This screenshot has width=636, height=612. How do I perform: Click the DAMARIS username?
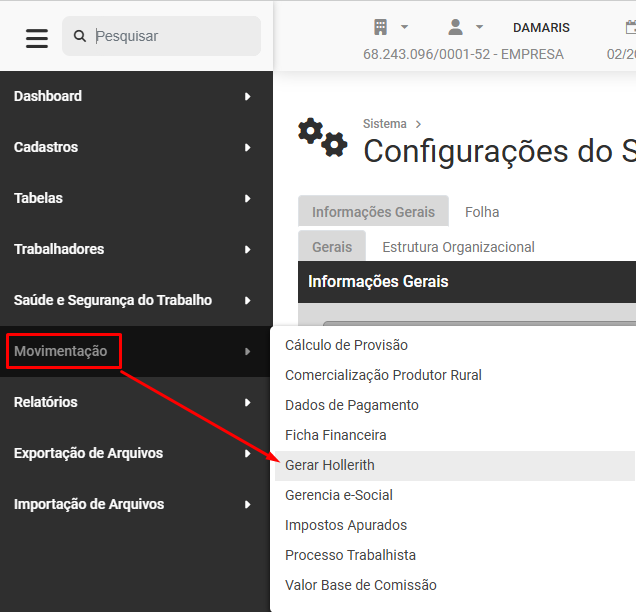(541, 28)
